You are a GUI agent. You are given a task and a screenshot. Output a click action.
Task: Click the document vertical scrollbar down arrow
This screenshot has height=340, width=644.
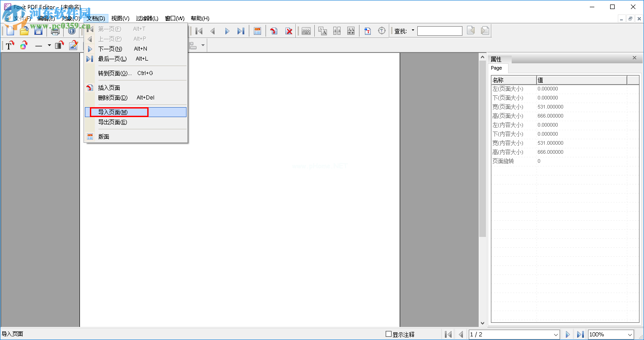coord(482,323)
